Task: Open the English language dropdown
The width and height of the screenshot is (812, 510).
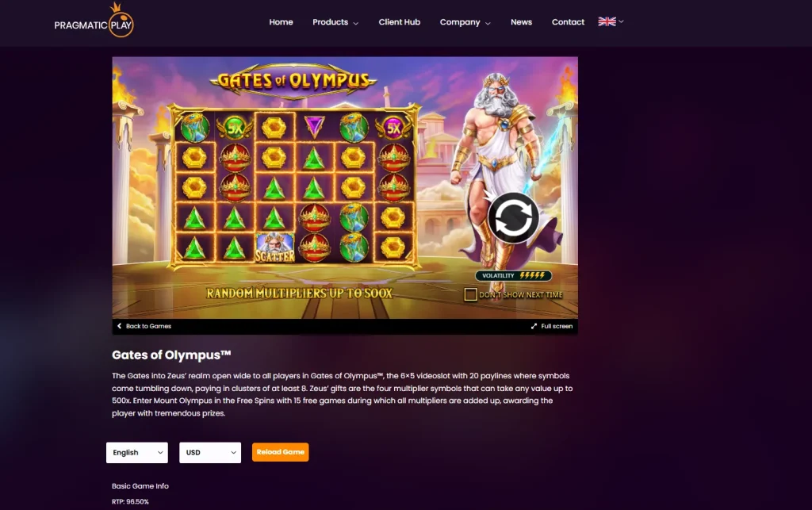Action: pyautogui.click(x=137, y=453)
